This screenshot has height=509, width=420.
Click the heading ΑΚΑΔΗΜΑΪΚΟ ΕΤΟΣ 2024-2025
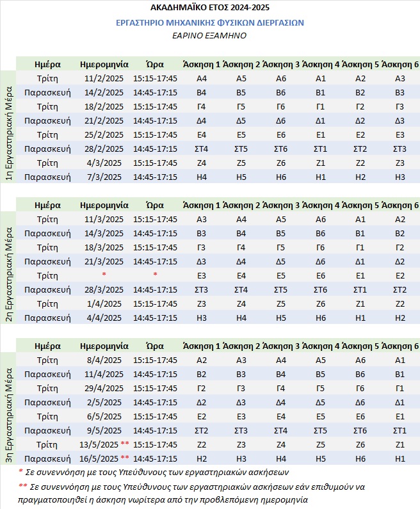tap(210, 7)
